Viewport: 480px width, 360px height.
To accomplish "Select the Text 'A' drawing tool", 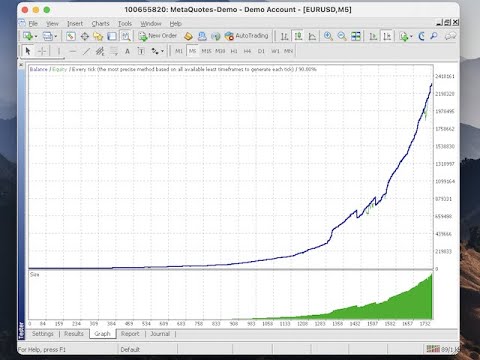I will (x=127, y=51).
